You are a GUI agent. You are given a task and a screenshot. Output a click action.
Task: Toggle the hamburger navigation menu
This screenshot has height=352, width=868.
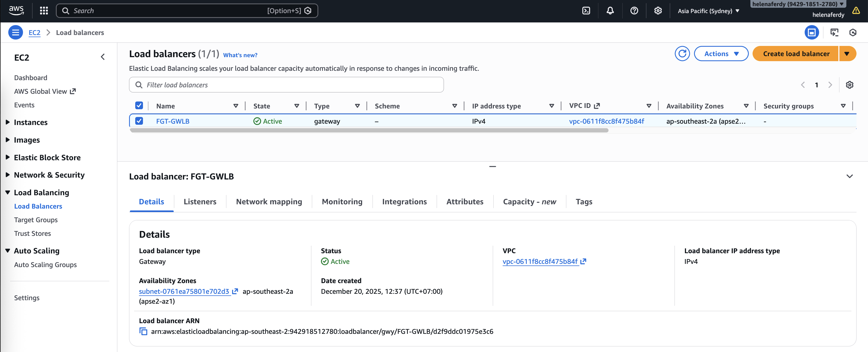pyautogui.click(x=15, y=32)
